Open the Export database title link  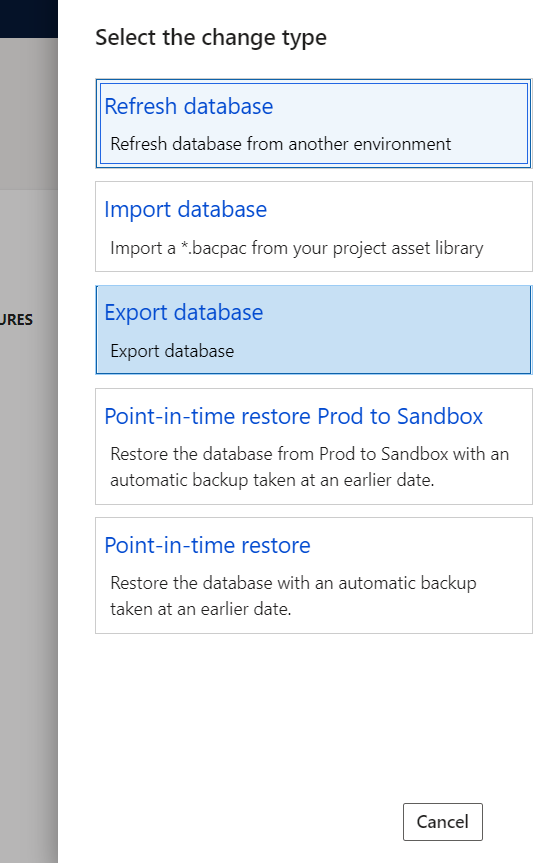184,313
